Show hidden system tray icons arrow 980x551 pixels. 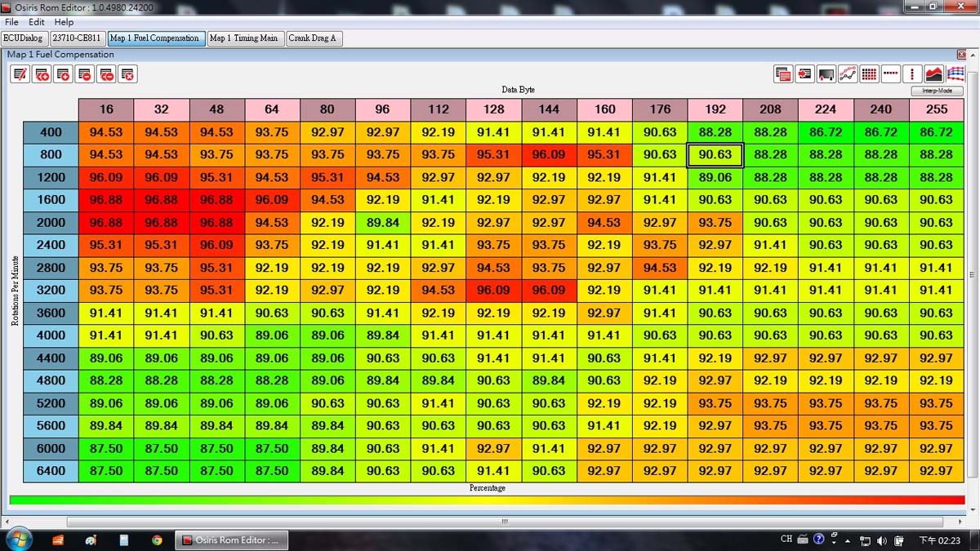(x=847, y=540)
